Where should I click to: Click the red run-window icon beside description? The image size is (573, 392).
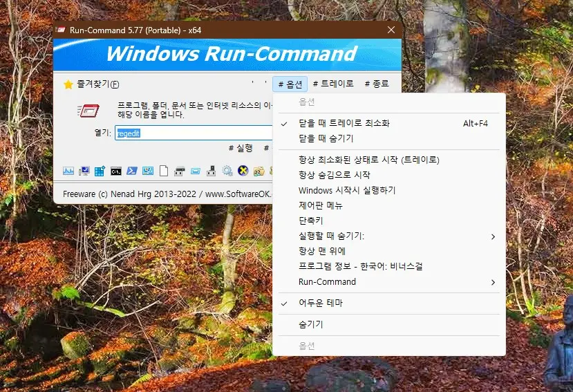(x=88, y=111)
